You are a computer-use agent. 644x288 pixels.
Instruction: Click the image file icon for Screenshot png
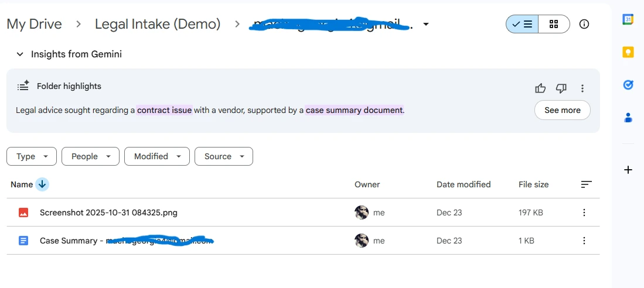[23, 212]
